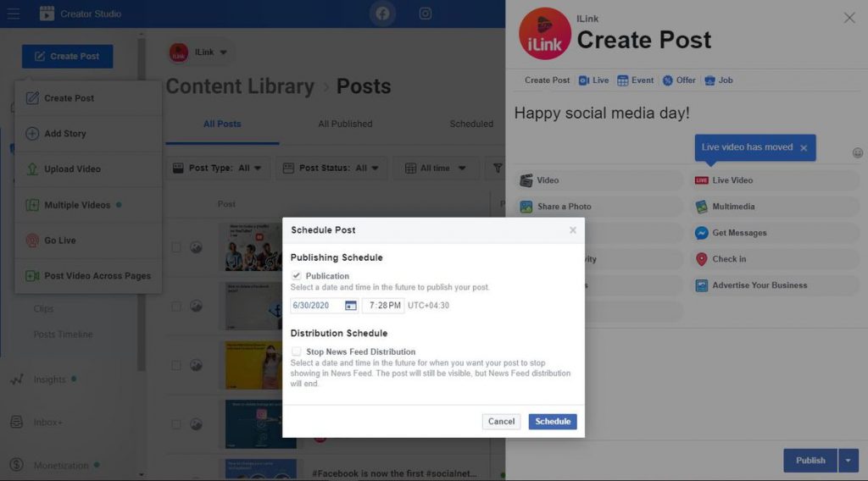Select the Live tab in Create Post

pyautogui.click(x=593, y=80)
